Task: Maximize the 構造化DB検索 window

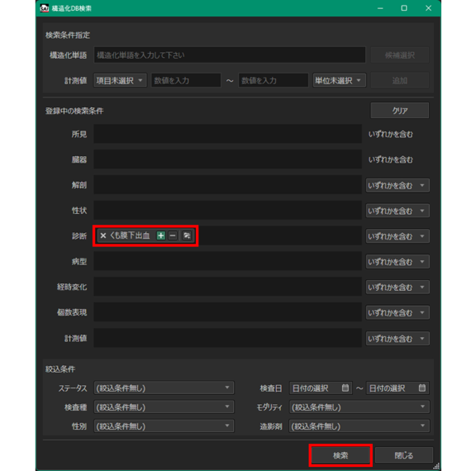Action: tap(404, 8)
